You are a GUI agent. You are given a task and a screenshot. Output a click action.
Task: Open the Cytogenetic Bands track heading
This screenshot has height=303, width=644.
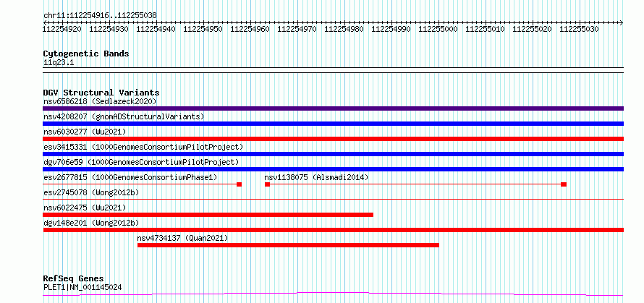click(x=86, y=54)
